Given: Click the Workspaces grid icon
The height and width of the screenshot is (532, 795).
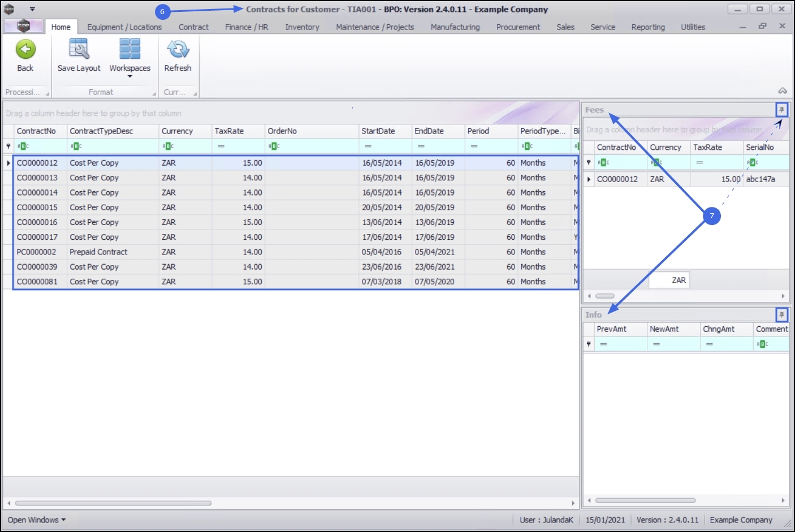Looking at the screenshot, I should coord(129,49).
